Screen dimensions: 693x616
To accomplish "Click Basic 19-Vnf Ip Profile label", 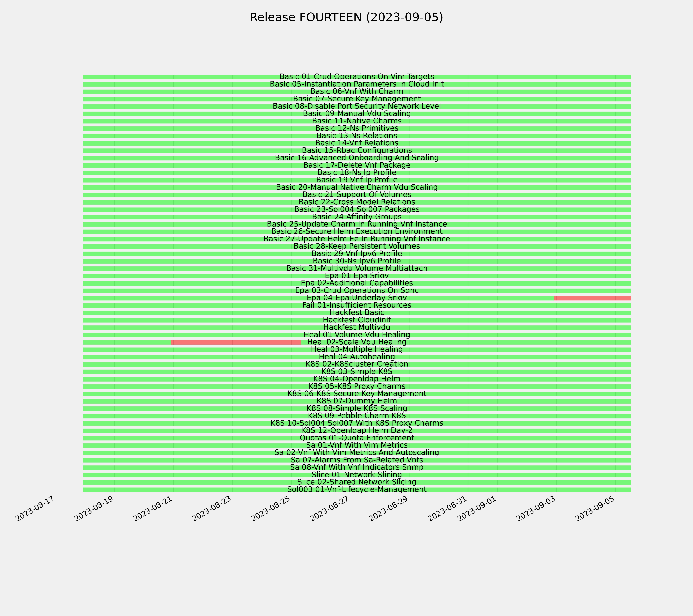I will [x=357, y=180].
